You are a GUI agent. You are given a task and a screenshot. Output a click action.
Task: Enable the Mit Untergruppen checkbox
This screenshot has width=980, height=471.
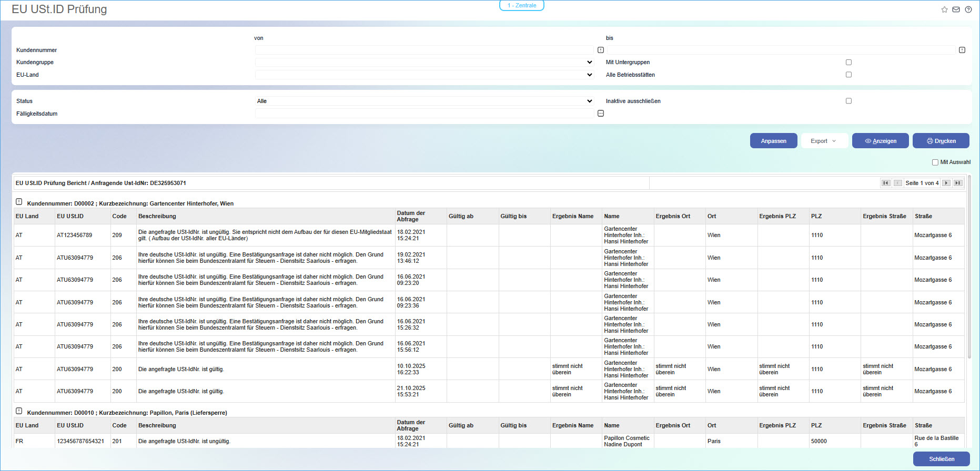[x=848, y=62]
